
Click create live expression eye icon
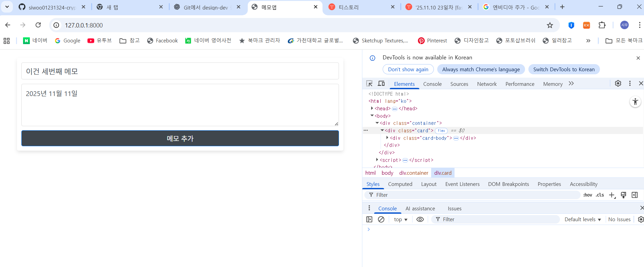(420, 220)
